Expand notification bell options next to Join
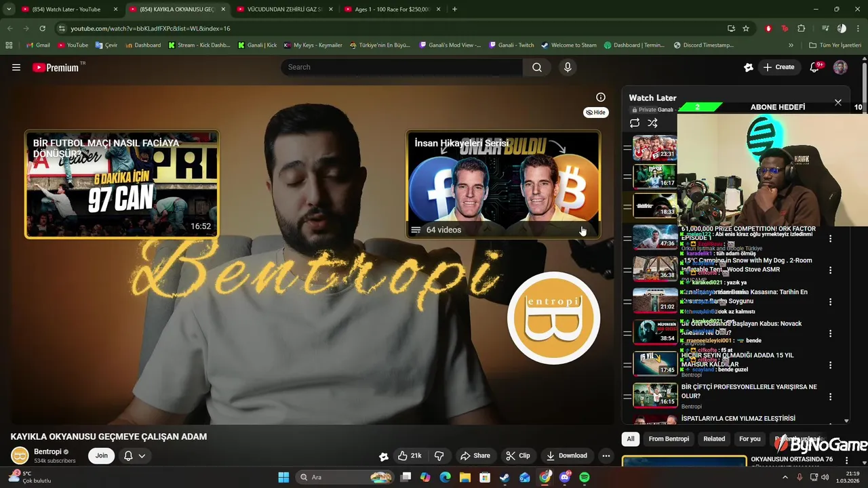Viewport: 868px width, 488px height. (x=142, y=455)
